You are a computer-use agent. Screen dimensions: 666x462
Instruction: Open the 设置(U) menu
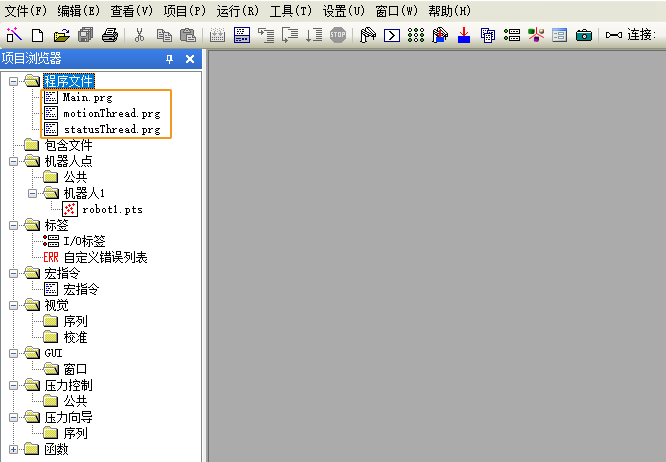[344, 11]
